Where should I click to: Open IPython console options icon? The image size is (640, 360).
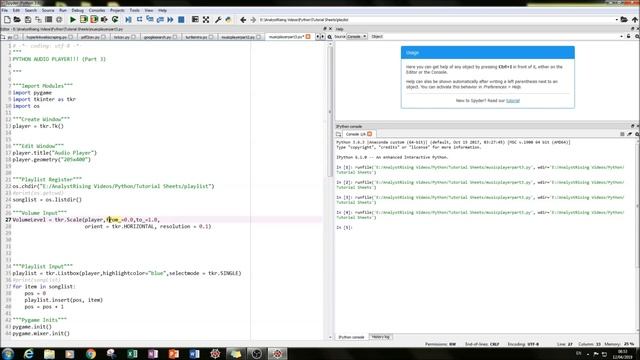[637, 134]
